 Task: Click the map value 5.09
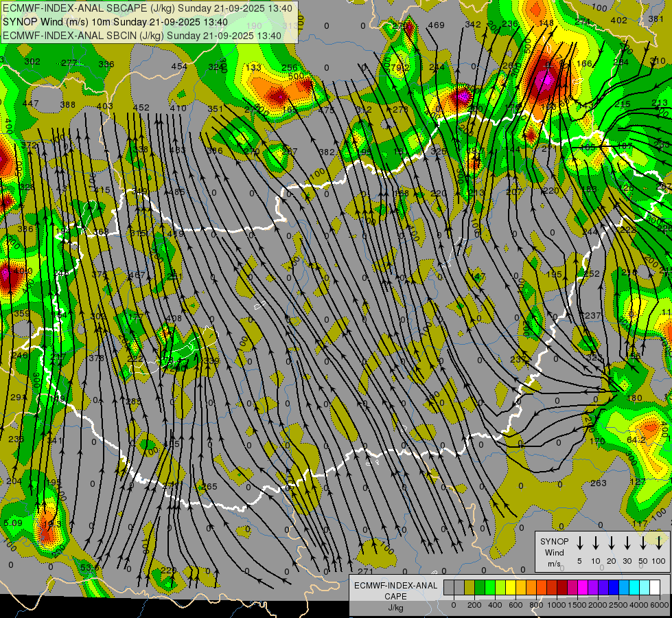pyautogui.click(x=13, y=523)
